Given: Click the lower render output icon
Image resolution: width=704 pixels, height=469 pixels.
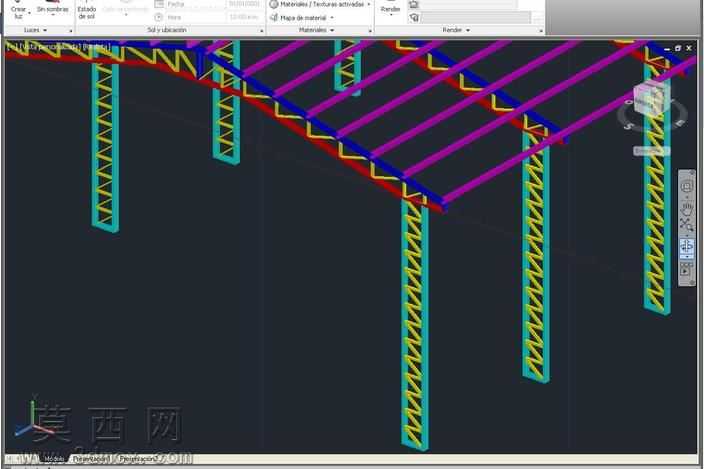Looking at the screenshot, I should coord(414,18).
